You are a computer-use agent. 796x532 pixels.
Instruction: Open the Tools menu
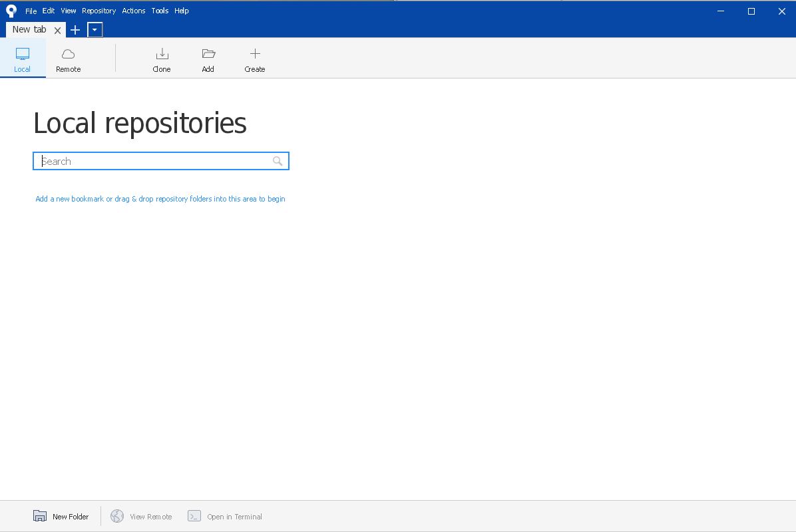coord(160,11)
